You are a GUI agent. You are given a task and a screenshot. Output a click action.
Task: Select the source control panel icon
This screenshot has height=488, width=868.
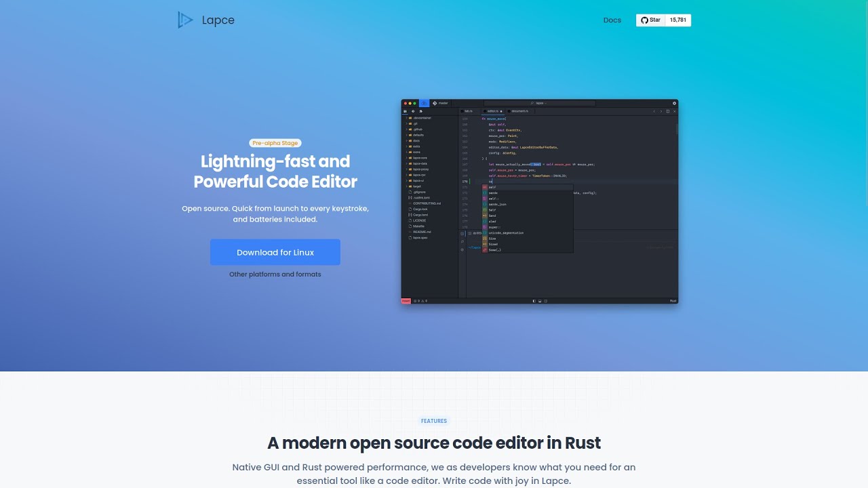click(413, 111)
